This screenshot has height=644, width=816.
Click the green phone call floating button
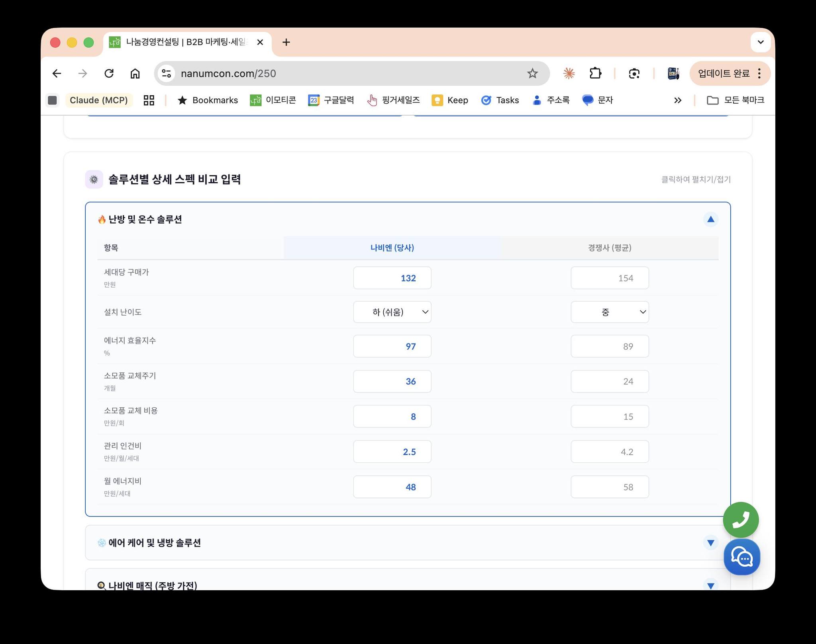[740, 519]
